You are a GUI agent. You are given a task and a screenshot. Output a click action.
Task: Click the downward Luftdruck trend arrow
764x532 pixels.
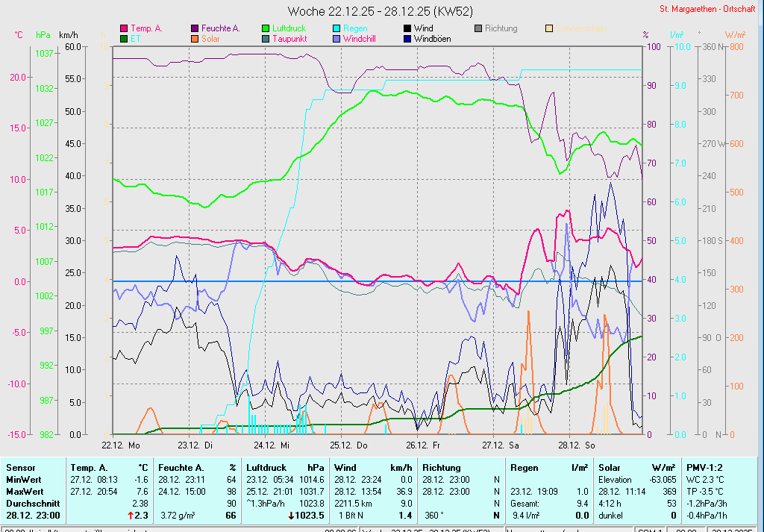click(x=290, y=516)
